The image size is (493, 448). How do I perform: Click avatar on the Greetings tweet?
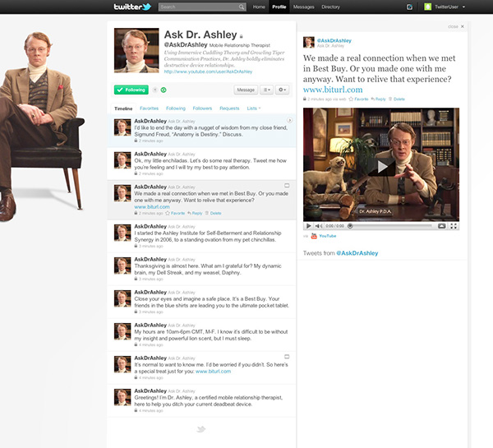122,397
